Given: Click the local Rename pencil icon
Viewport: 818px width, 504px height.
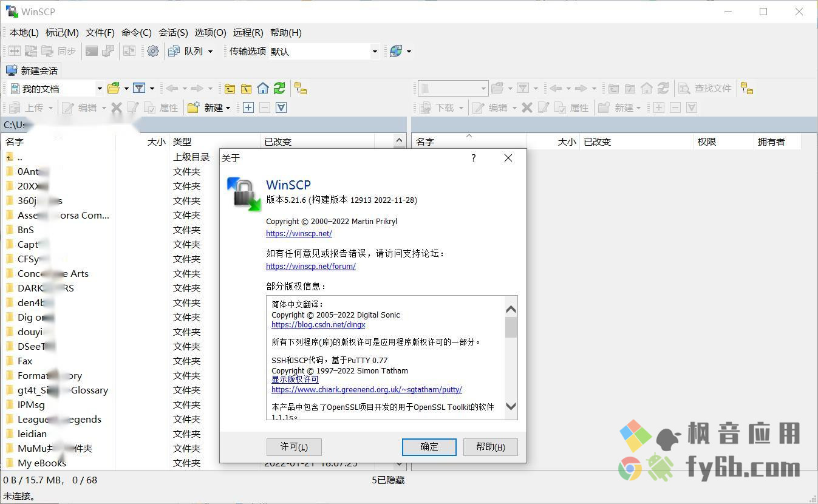Looking at the screenshot, I should 133,107.
